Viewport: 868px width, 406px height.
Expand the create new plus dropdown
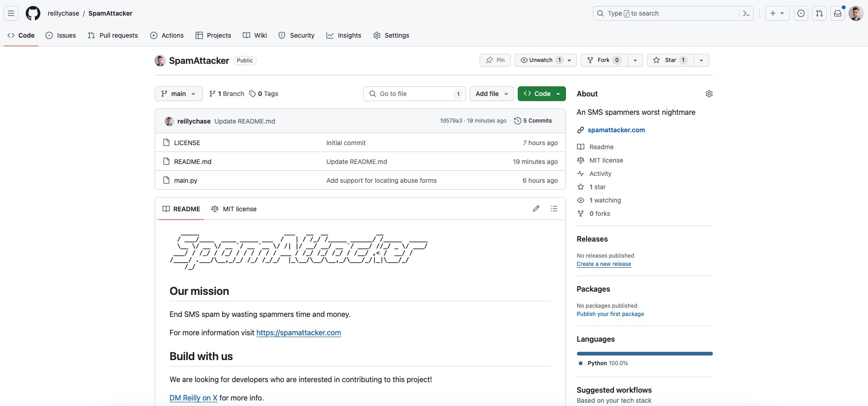tap(777, 13)
